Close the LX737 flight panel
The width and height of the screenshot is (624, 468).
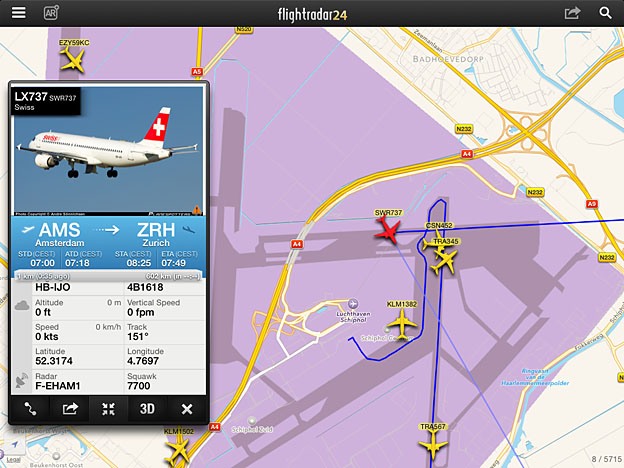187,409
